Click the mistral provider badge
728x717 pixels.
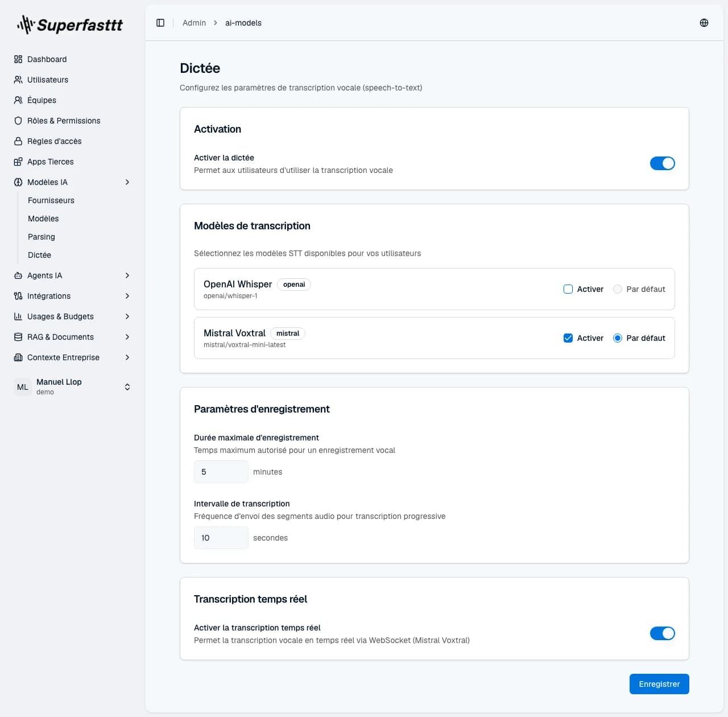coord(288,333)
